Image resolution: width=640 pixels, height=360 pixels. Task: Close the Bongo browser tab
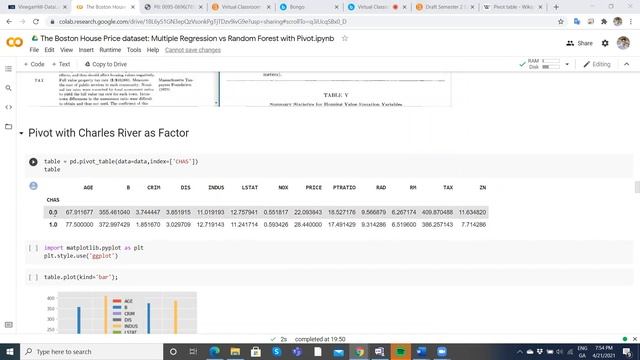click(336, 7)
